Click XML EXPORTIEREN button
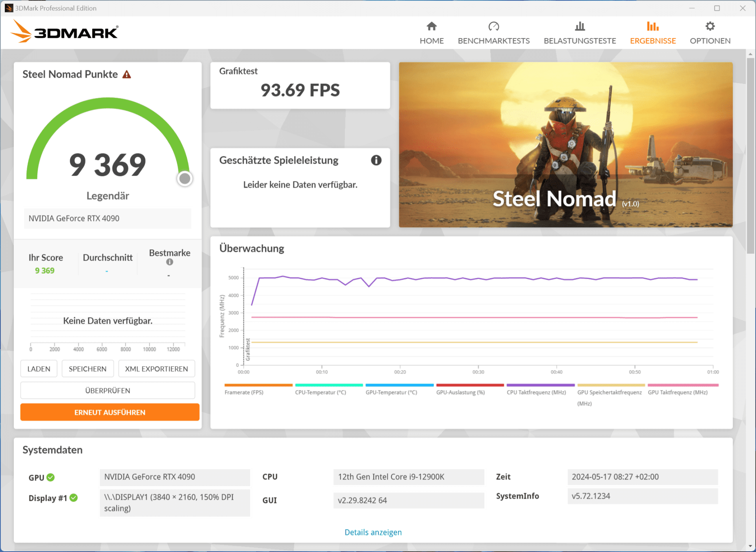 pos(156,369)
